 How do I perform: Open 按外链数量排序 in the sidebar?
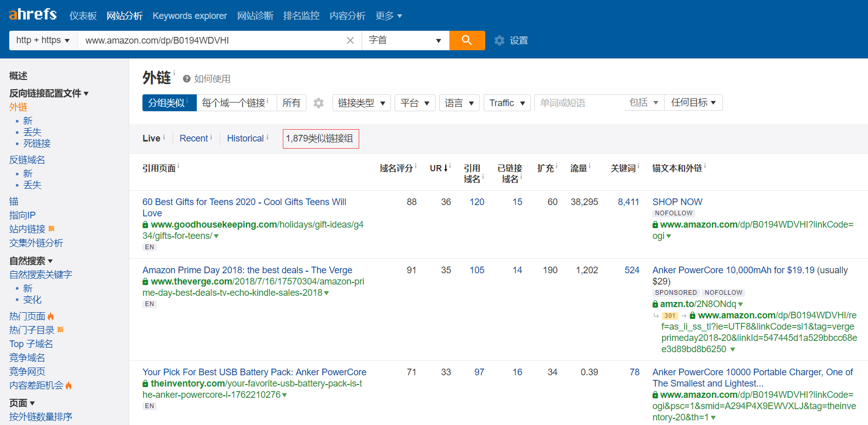(x=41, y=417)
